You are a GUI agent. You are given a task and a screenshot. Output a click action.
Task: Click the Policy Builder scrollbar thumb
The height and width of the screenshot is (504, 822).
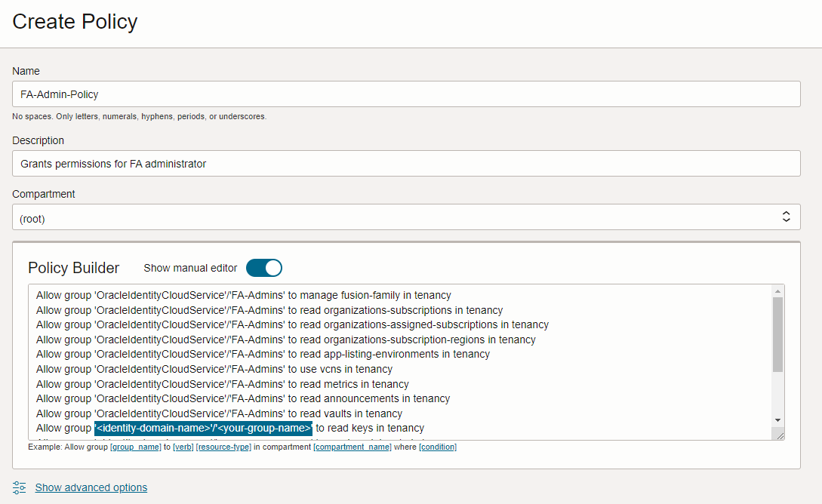[779, 328]
